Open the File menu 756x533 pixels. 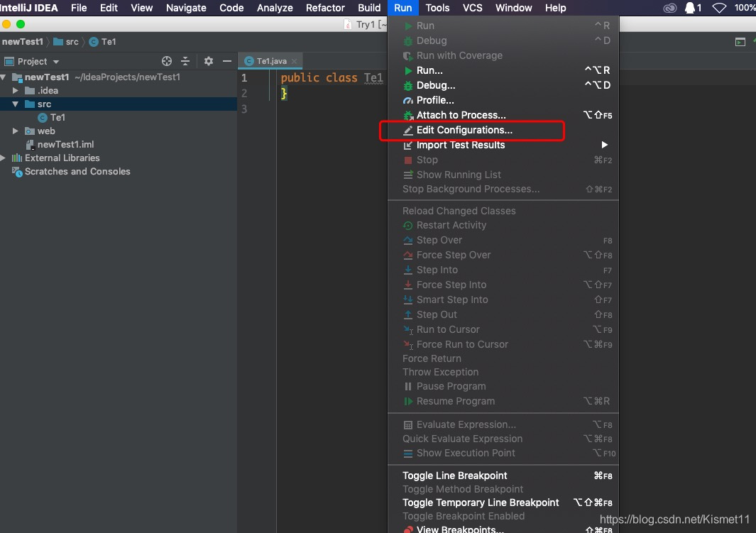(79, 8)
